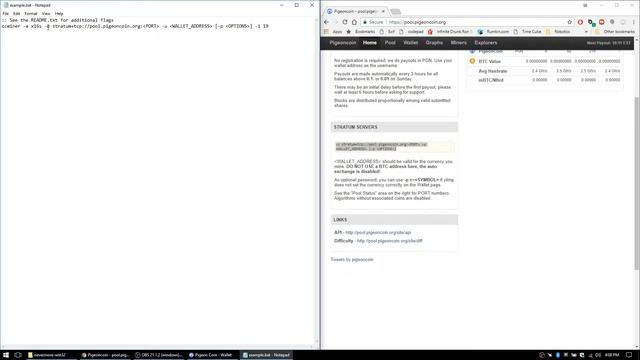Click the Pigeoncoin brand in navbar

tap(343, 43)
